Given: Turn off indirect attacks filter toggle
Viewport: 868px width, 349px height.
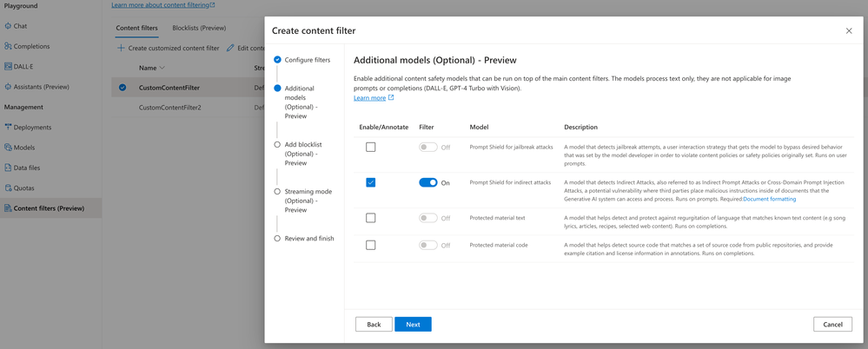Looking at the screenshot, I should tap(427, 183).
